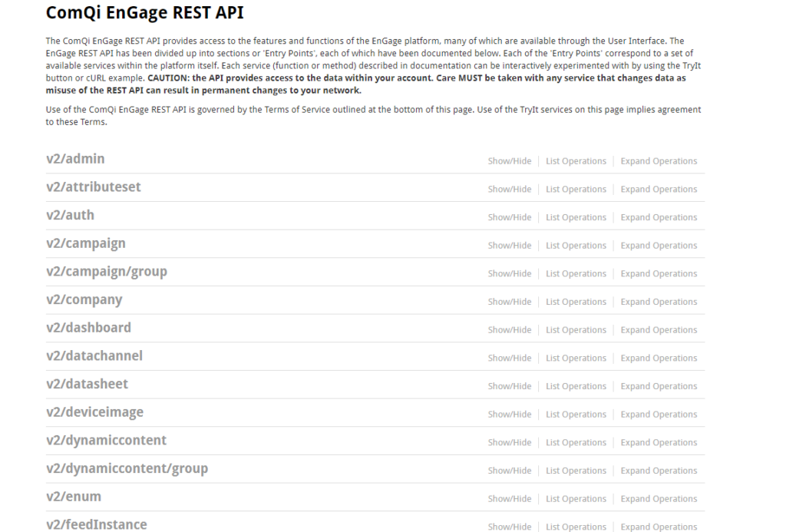Screen dimensions: 786x532
Task: Open the v2/admin entry point
Action: 75,159
